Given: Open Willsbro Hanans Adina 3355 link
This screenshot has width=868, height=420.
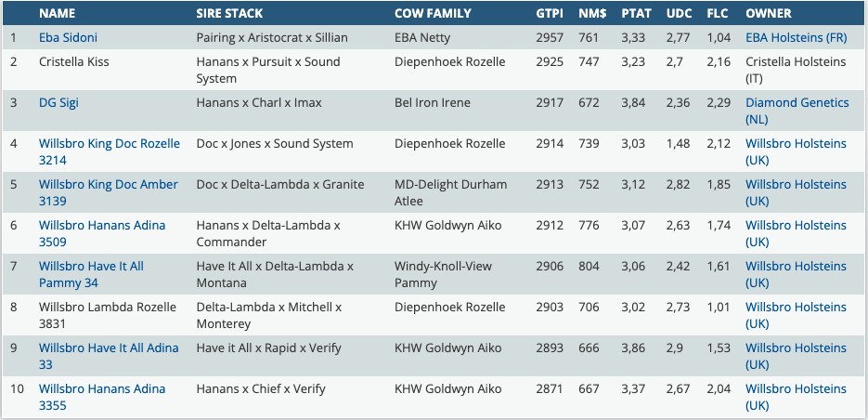Looking at the screenshot, I should (x=102, y=389).
